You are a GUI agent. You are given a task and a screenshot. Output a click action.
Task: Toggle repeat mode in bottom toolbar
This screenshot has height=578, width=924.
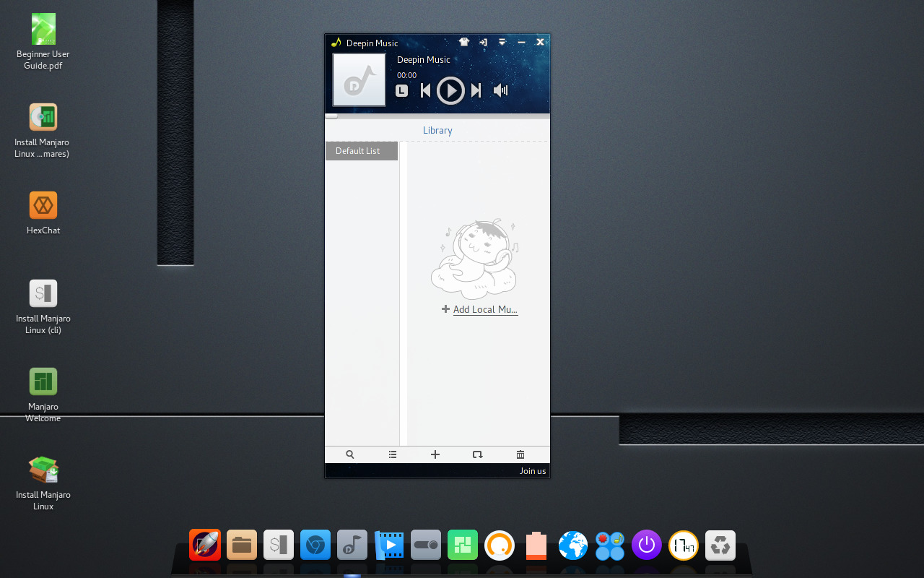coord(477,454)
